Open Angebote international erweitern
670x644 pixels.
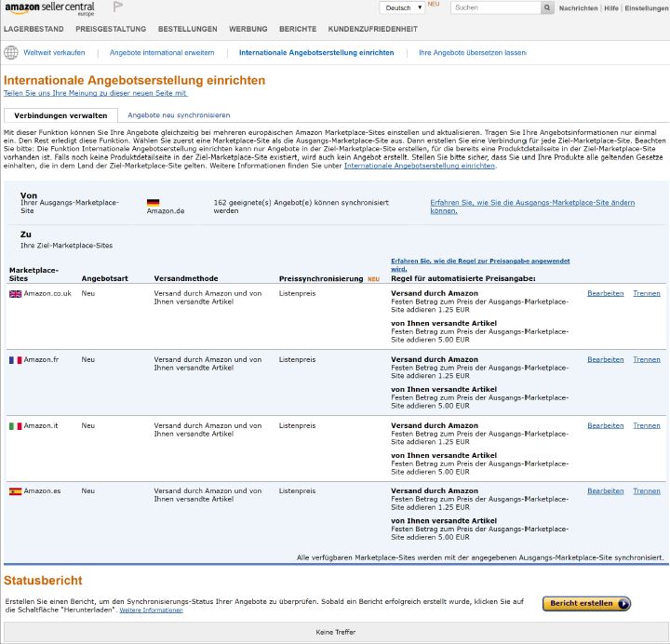coord(162,52)
